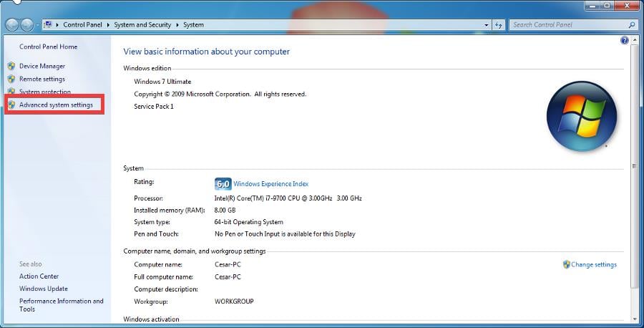Click the Windows logo orb

click(x=582, y=116)
